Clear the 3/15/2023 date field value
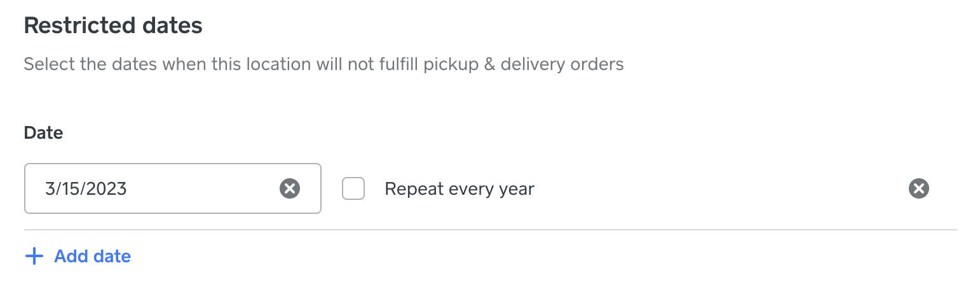Viewport: 980px width, 289px height. [290, 188]
